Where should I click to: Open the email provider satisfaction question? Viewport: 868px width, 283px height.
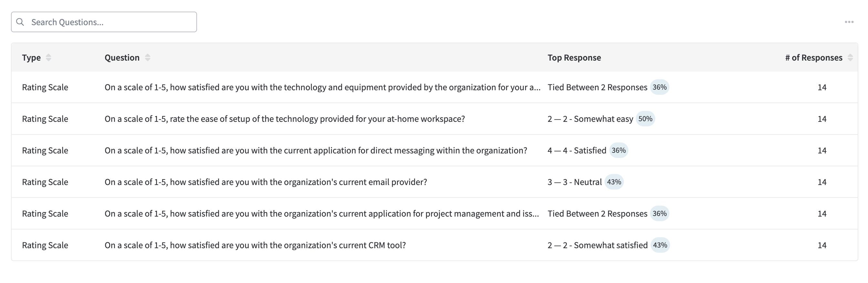[x=266, y=182]
